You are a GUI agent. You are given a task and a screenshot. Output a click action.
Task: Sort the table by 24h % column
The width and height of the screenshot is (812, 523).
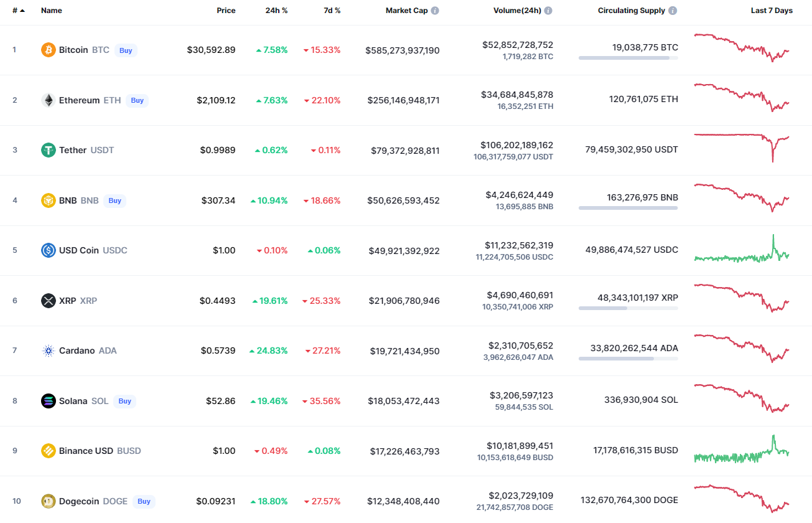click(276, 11)
